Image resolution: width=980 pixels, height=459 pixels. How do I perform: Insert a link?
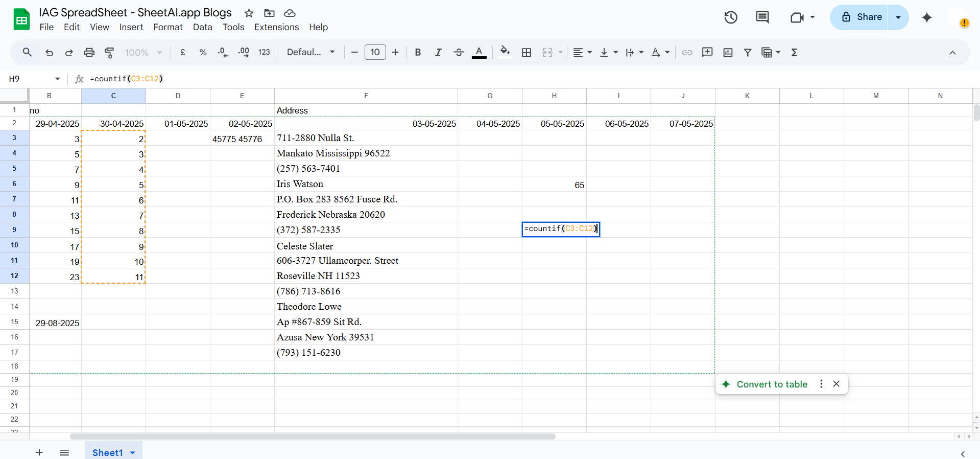tap(687, 52)
